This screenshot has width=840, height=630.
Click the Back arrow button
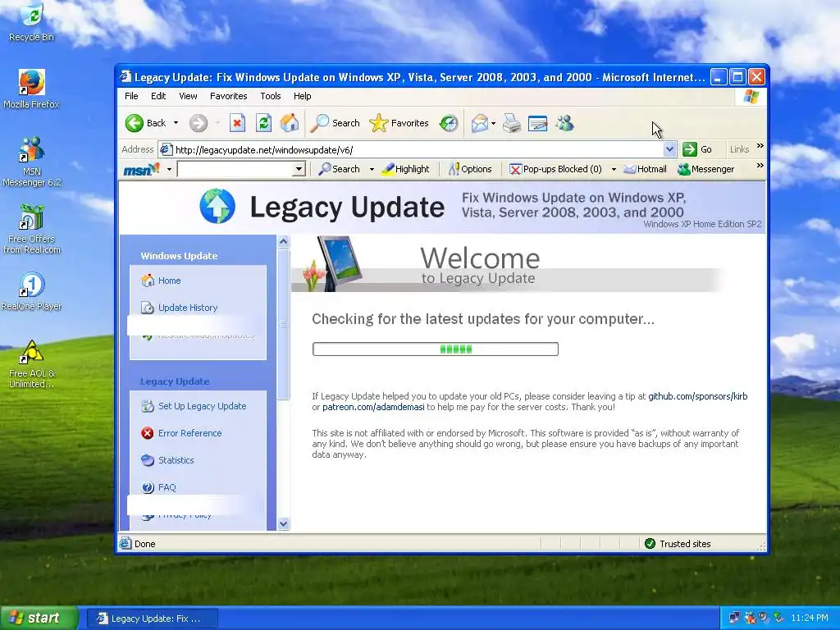146,123
